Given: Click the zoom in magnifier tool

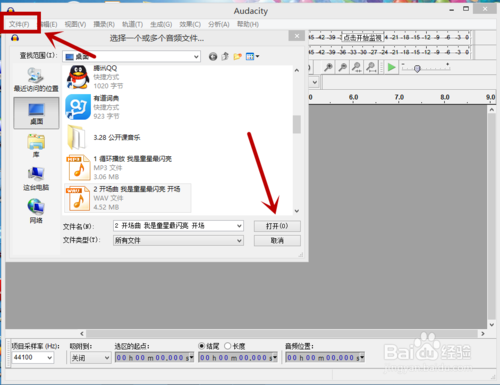Looking at the screenshot, I should pyautogui.click(x=328, y=68).
